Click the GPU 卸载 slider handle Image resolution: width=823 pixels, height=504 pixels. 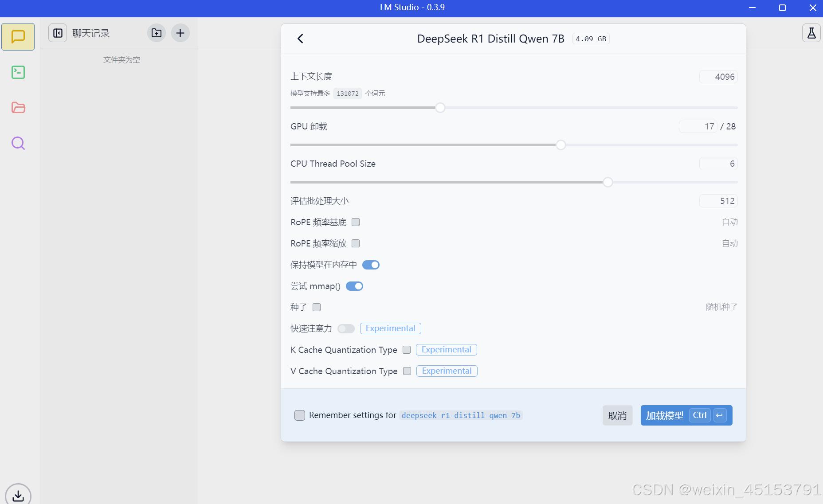[x=561, y=145]
